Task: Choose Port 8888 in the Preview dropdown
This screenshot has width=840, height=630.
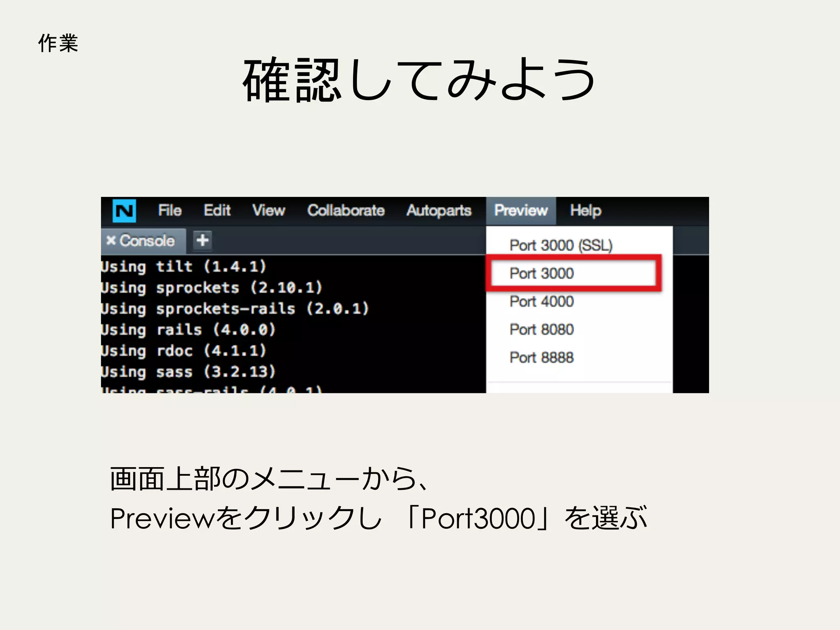Action: pos(541,357)
